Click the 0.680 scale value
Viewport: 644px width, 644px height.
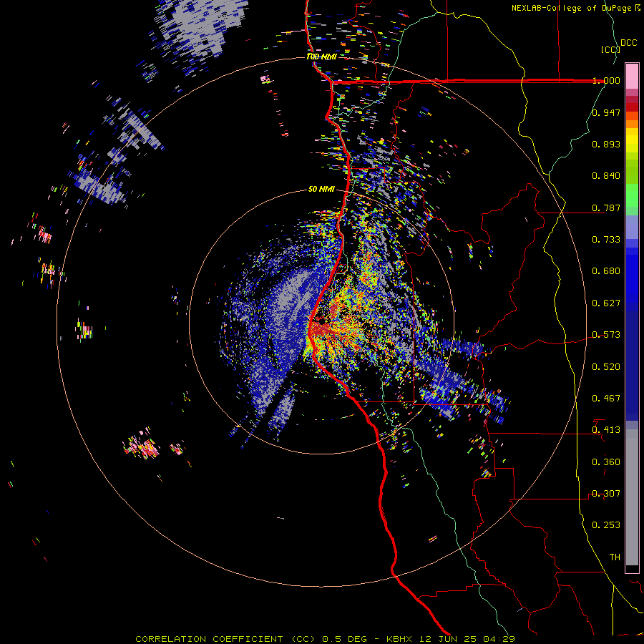click(606, 271)
